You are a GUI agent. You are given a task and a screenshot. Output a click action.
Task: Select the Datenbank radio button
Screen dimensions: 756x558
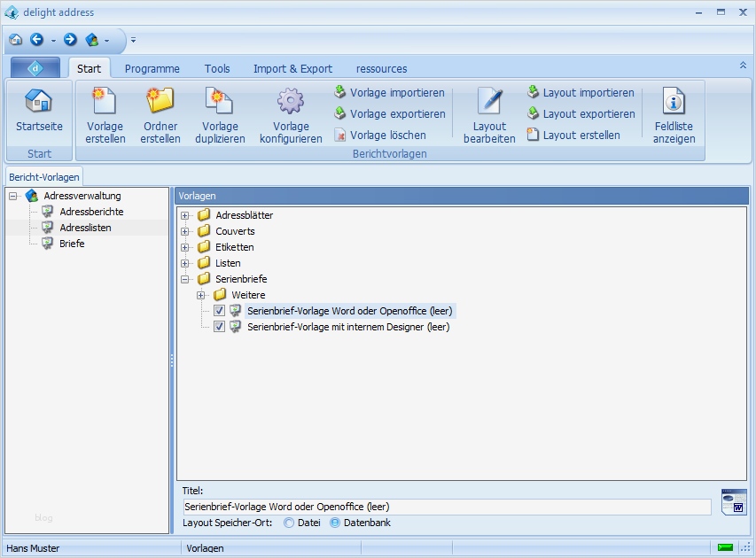point(335,523)
